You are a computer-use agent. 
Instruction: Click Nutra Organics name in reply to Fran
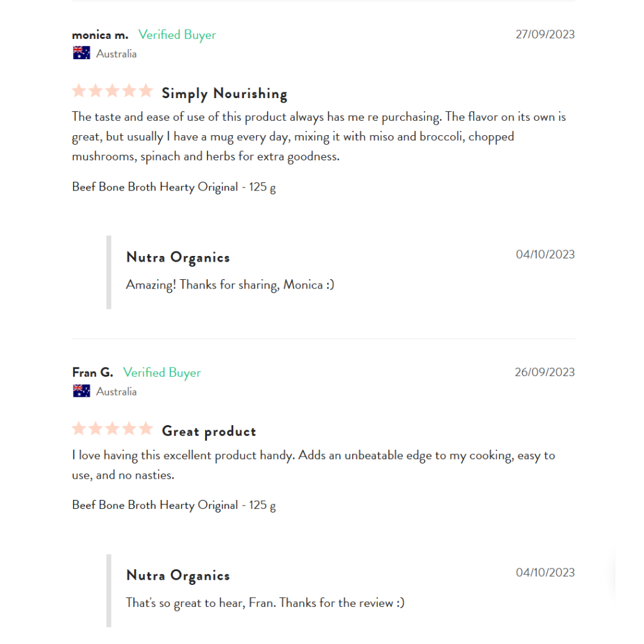[x=178, y=575]
